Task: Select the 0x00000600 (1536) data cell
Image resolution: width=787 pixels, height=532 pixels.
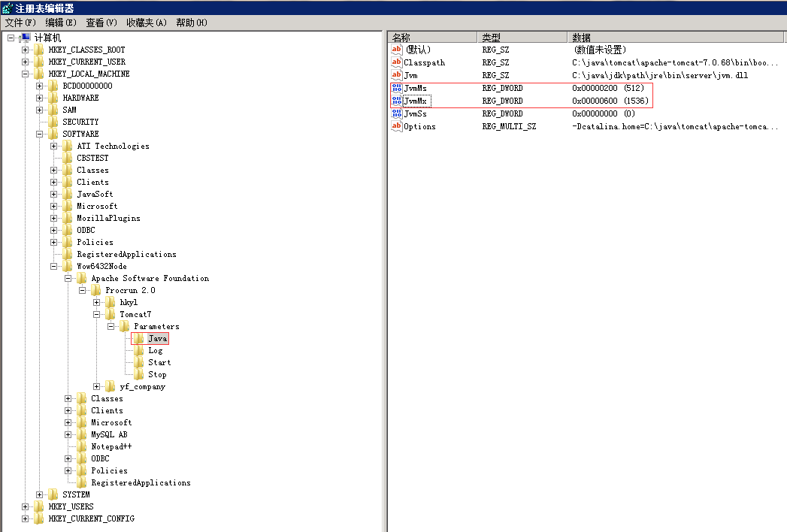Action: pyautogui.click(x=610, y=101)
